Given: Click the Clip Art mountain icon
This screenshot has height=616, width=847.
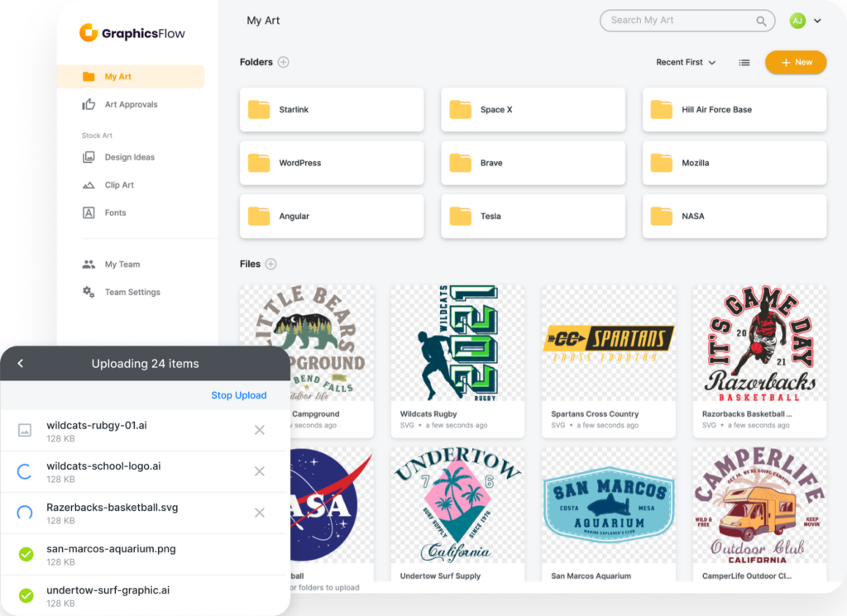Looking at the screenshot, I should (x=89, y=185).
